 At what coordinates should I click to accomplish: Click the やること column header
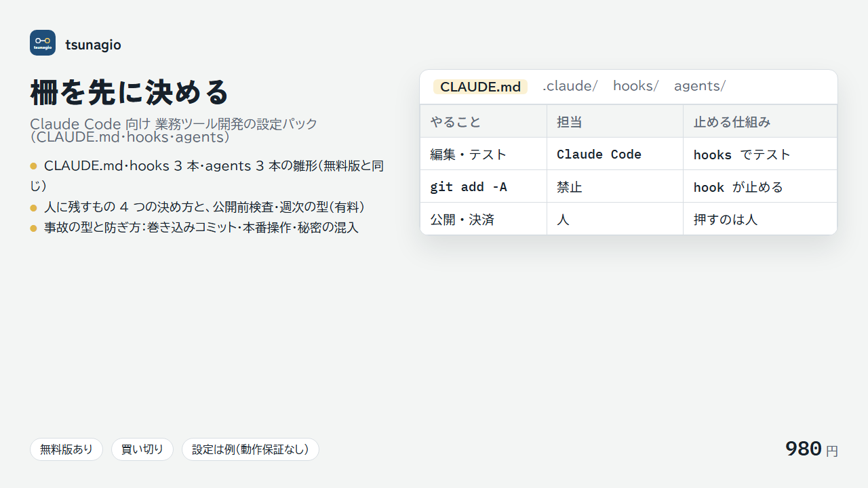[x=484, y=121]
